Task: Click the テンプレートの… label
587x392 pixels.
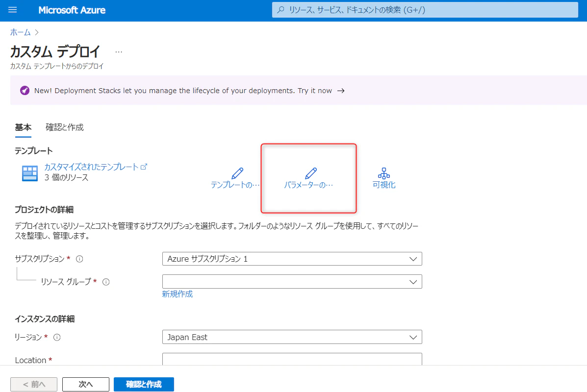Action: pyautogui.click(x=235, y=185)
